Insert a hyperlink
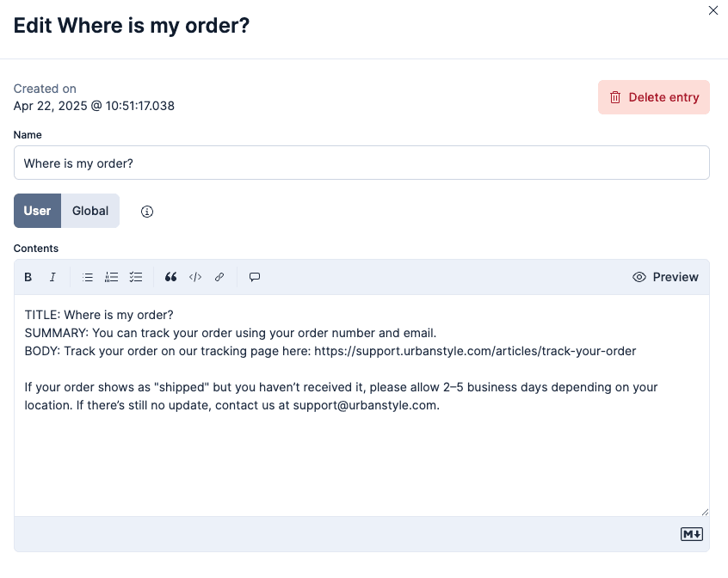Image resolution: width=728 pixels, height=578 pixels. pos(219,277)
